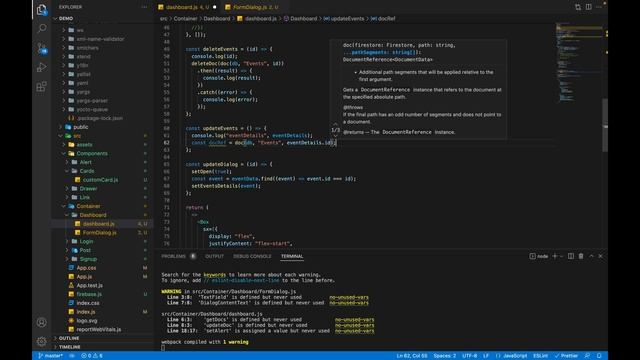
Task: Open the Run and Debug icon
Action: [42, 67]
